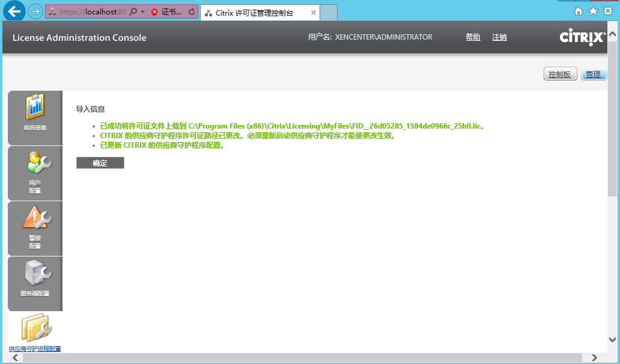Click the 证书... certificate error label

tap(172, 12)
